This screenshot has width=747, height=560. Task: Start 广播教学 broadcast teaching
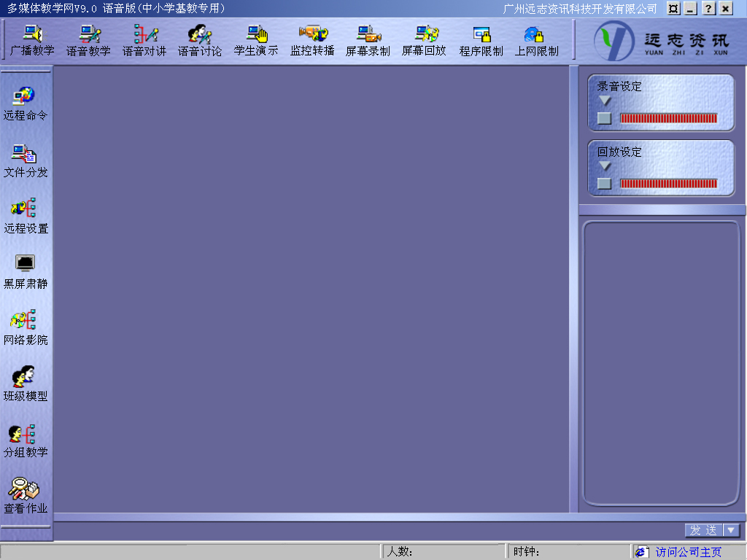(32, 41)
